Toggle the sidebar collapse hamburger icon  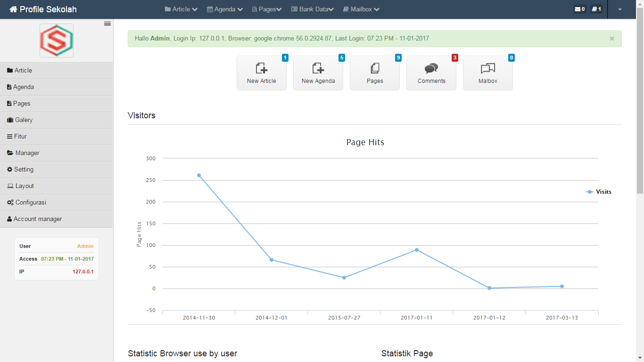coord(107,24)
